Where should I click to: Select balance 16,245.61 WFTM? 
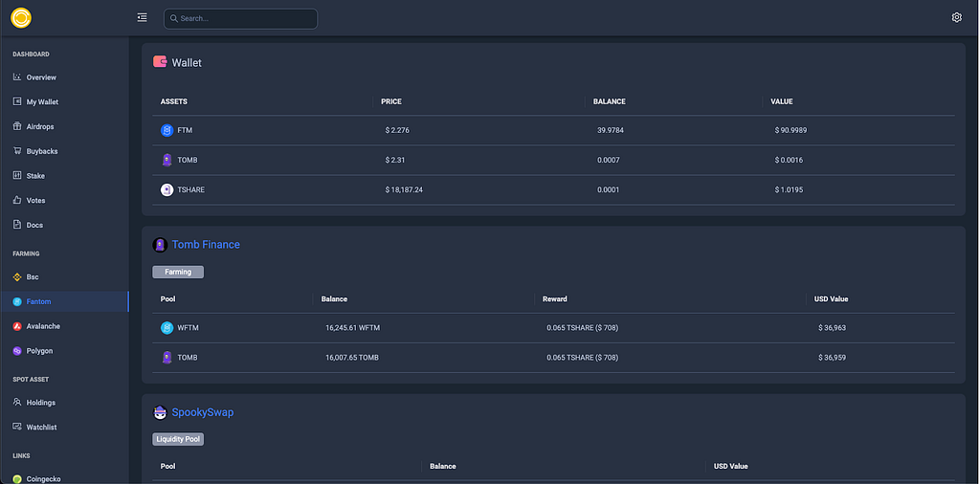click(352, 328)
